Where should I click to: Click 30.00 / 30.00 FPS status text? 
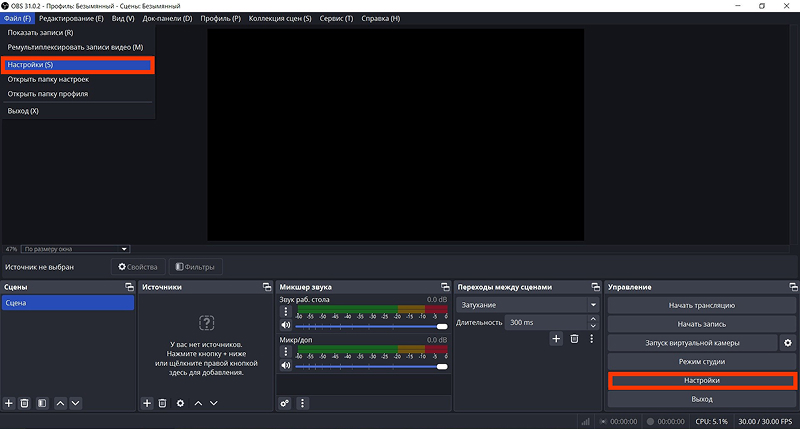point(765,422)
